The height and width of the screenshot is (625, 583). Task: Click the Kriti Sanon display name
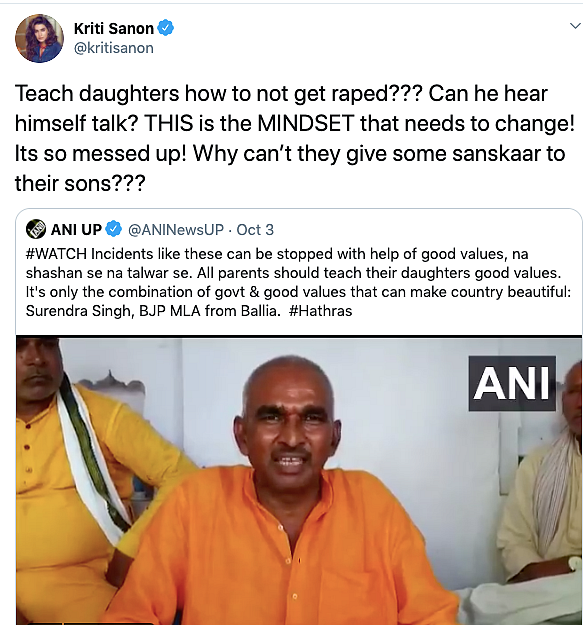[114, 29]
